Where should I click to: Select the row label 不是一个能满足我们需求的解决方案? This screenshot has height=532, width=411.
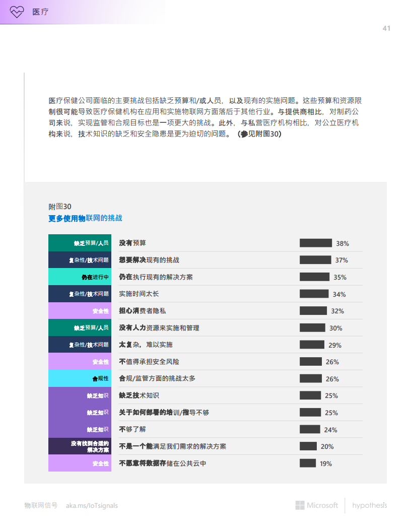[173, 446]
